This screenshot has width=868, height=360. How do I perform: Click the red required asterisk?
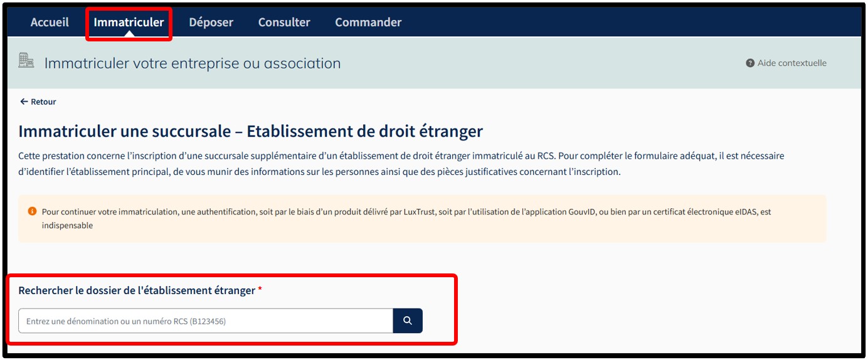260,290
